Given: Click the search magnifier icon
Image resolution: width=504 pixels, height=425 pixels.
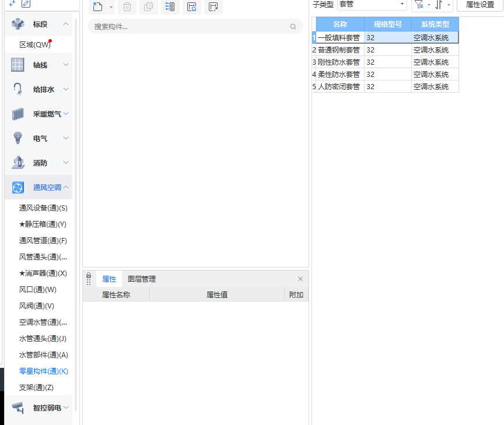Looking at the screenshot, I should point(293,27).
